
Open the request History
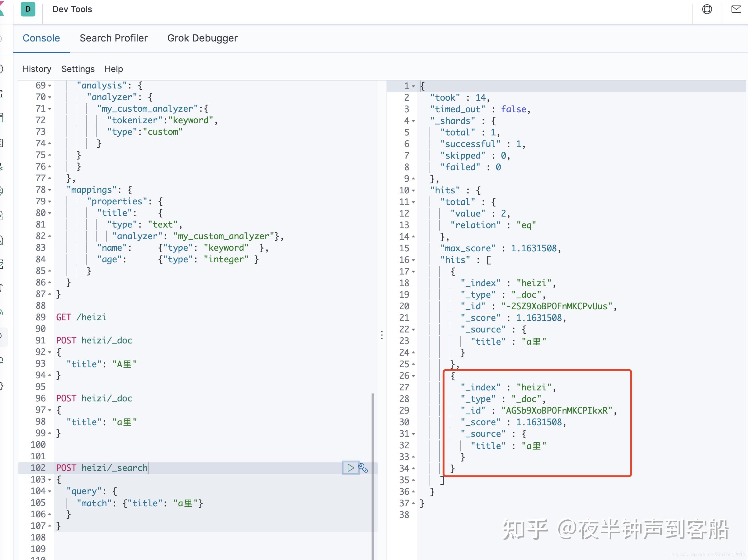pyautogui.click(x=37, y=69)
